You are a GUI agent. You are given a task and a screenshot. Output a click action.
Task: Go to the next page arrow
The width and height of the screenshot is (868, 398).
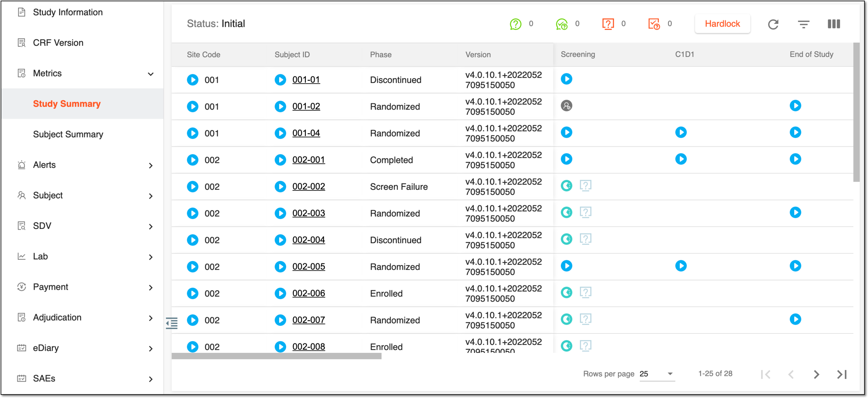816,374
